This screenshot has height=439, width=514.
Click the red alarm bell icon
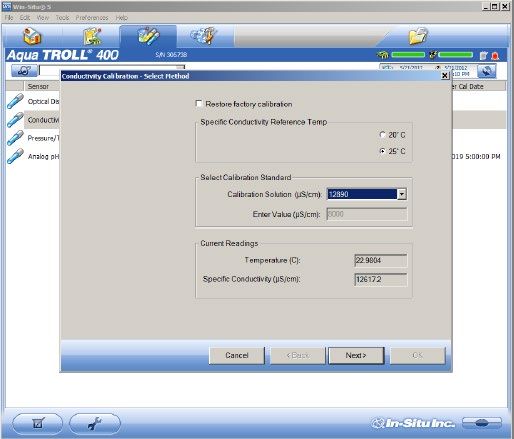pos(495,56)
